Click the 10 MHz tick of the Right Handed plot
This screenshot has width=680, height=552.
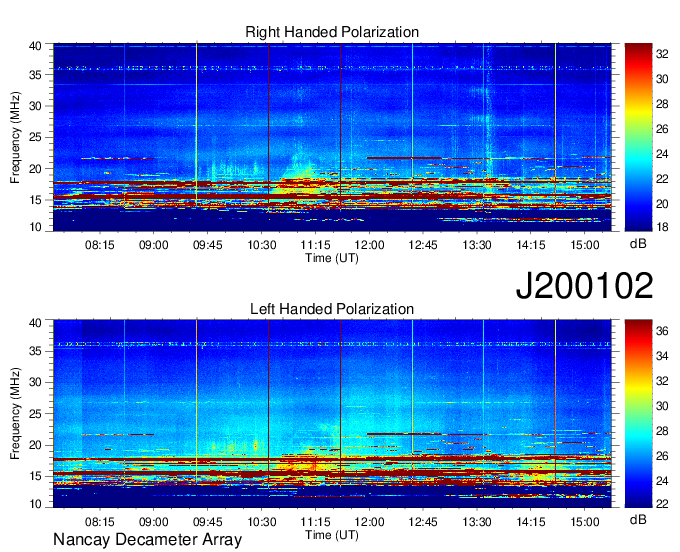coord(35,227)
